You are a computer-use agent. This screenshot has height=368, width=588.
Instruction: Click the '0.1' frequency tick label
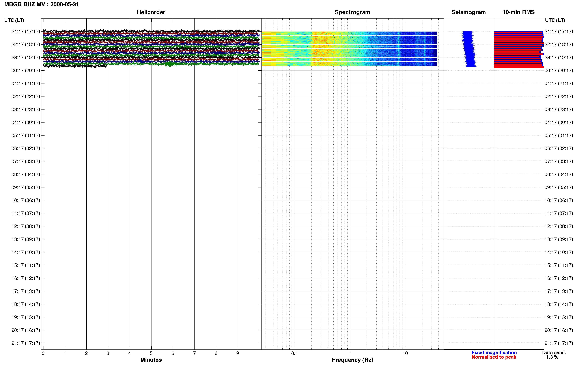point(295,353)
